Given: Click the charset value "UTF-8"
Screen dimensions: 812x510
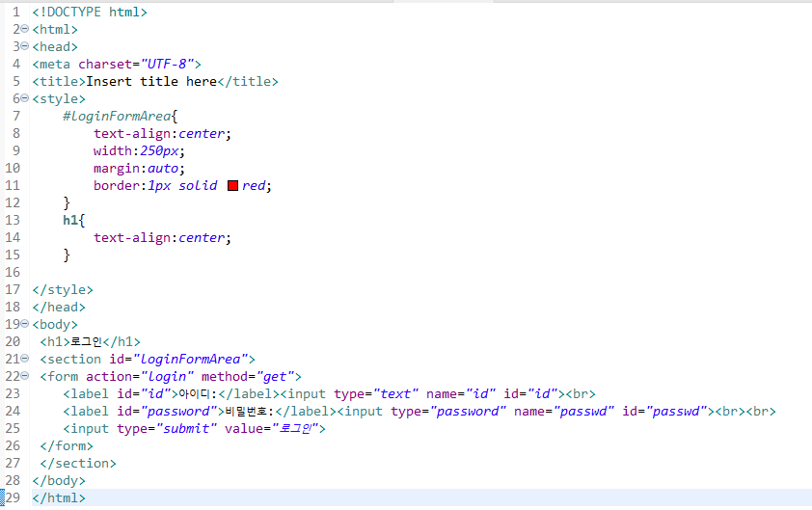Looking at the screenshot, I should [167, 65].
